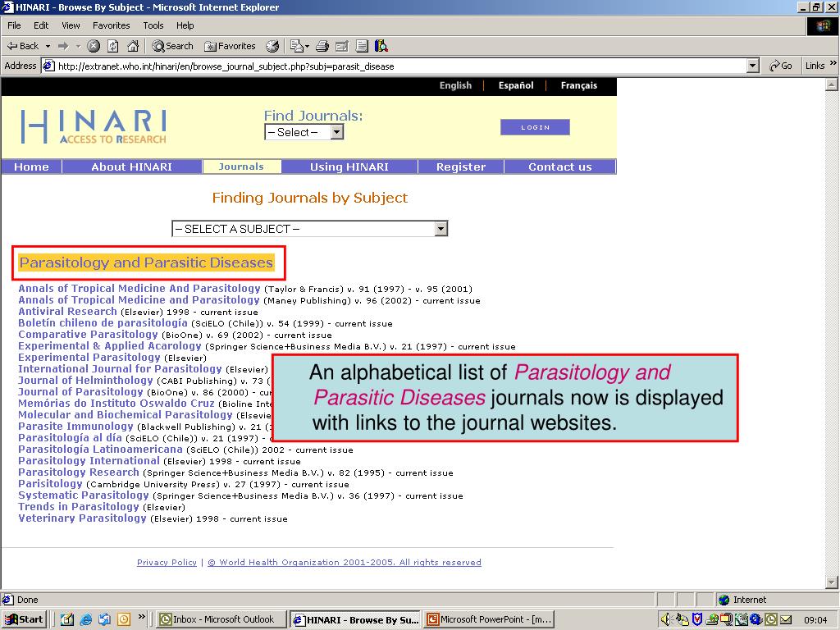Open the About HINARI navigation tab
The image size is (840, 630).
[132, 167]
